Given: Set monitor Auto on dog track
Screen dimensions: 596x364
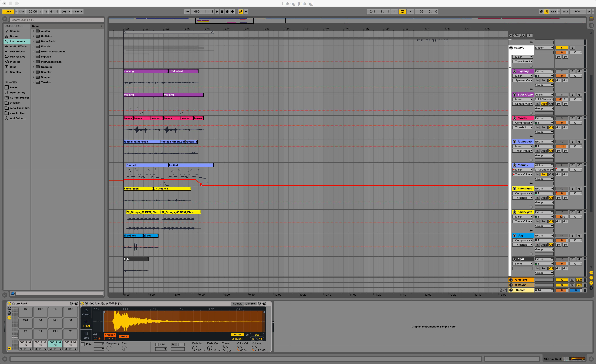Looking at the screenshot, I should pos(544,245).
